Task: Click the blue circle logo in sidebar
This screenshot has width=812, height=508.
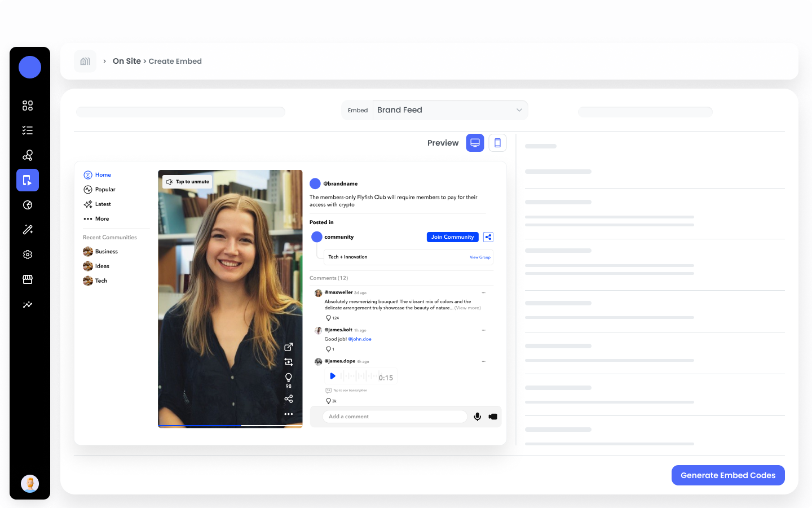Action: (x=30, y=67)
